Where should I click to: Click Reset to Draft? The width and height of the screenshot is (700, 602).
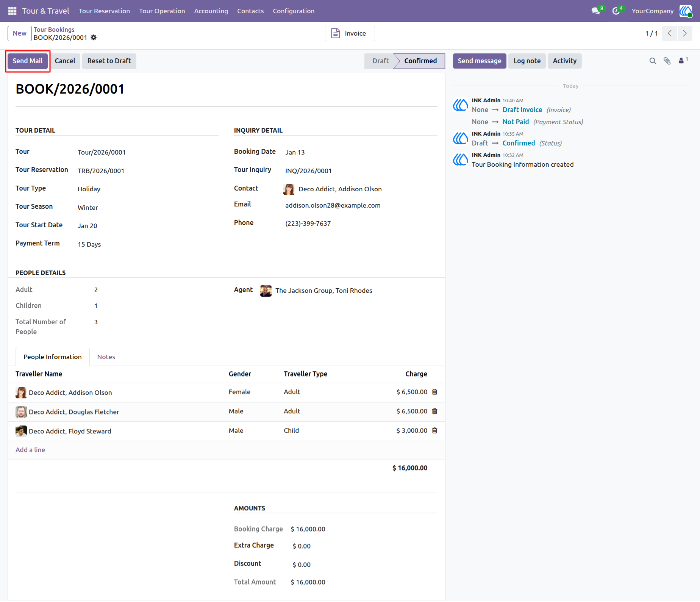[x=109, y=61]
